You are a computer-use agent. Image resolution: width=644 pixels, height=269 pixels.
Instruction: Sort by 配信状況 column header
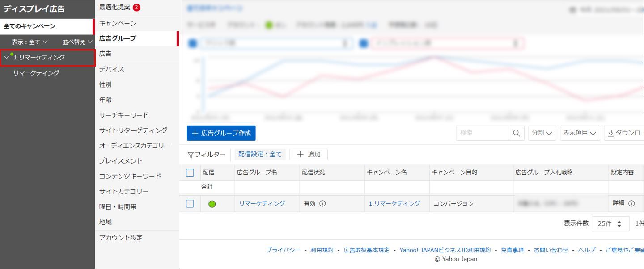[x=314, y=172]
